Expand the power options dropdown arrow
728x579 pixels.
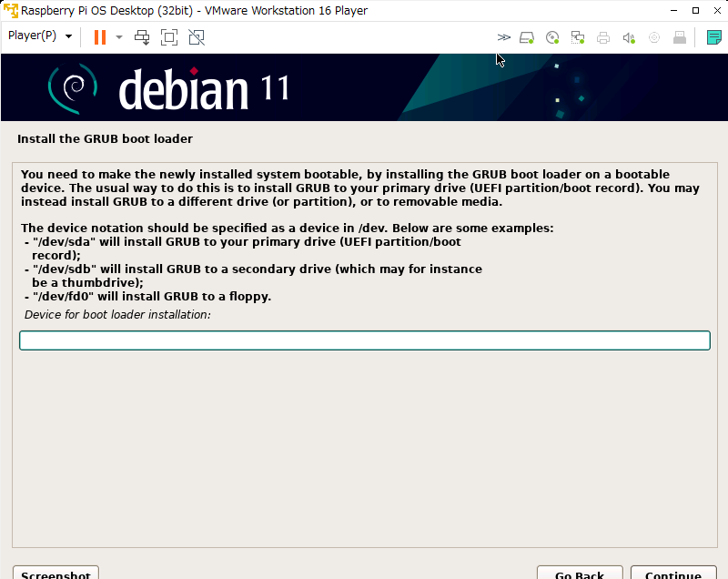tap(119, 37)
